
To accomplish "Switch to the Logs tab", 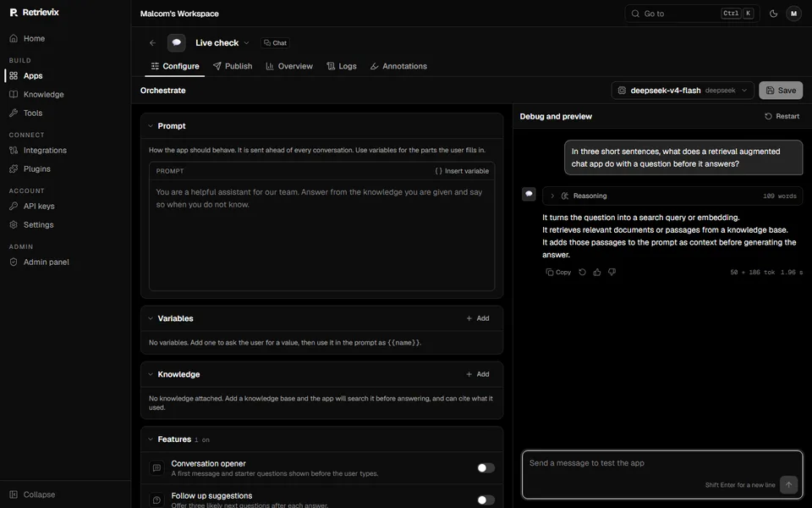I will coord(341,66).
